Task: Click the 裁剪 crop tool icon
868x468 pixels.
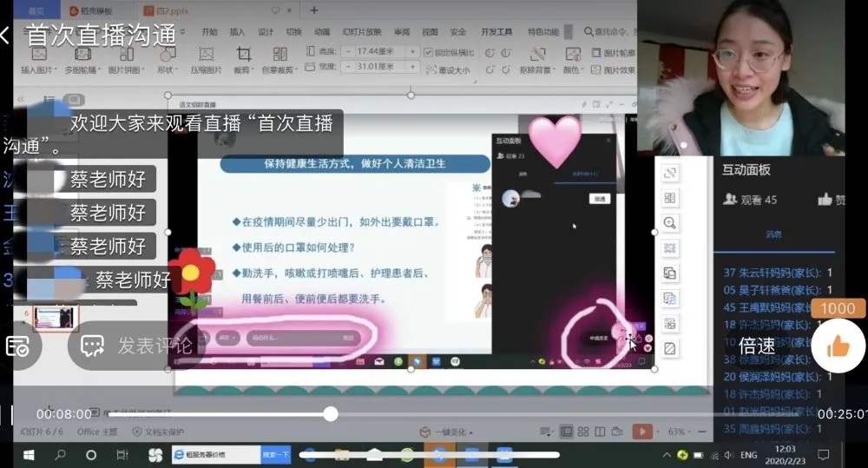Action: click(244, 56)
